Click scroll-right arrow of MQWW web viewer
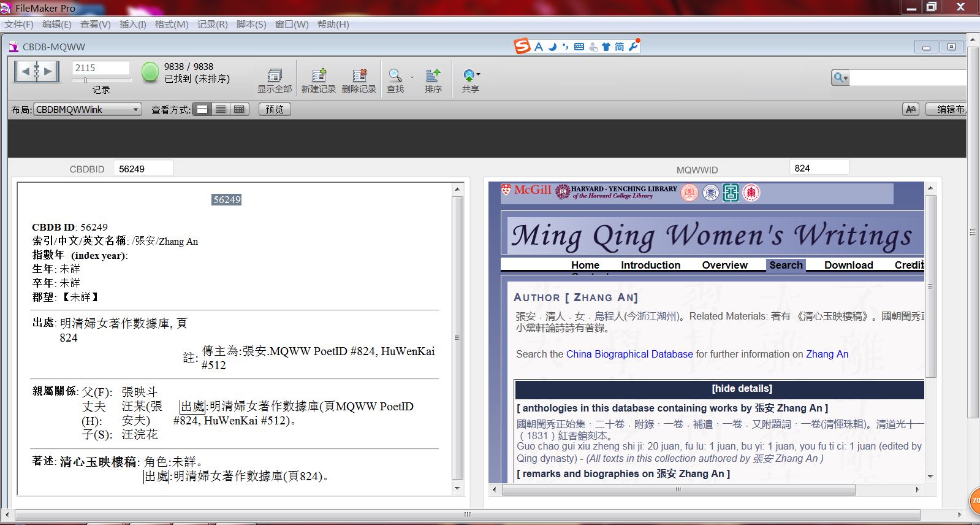The image size is (980, 525). pyautogui.click(x=917, y=489)
